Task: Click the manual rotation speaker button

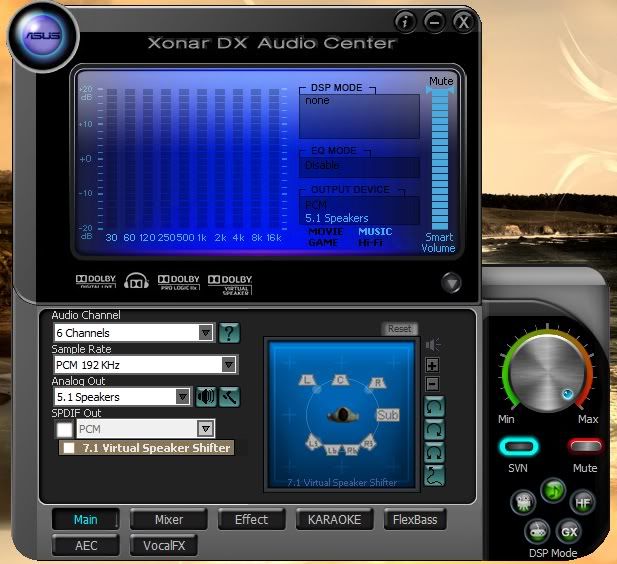Action: [x=434, y=453]
